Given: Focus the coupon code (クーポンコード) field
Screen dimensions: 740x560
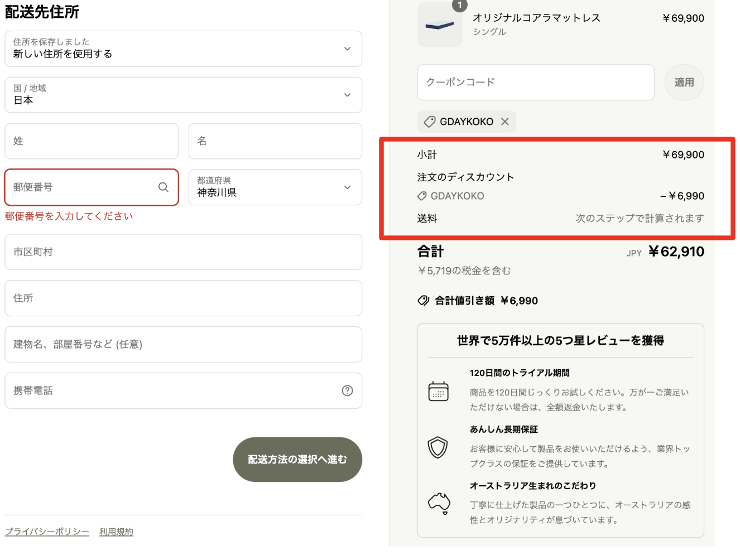Looking at the screenshot, I should [x=536, y=83].
